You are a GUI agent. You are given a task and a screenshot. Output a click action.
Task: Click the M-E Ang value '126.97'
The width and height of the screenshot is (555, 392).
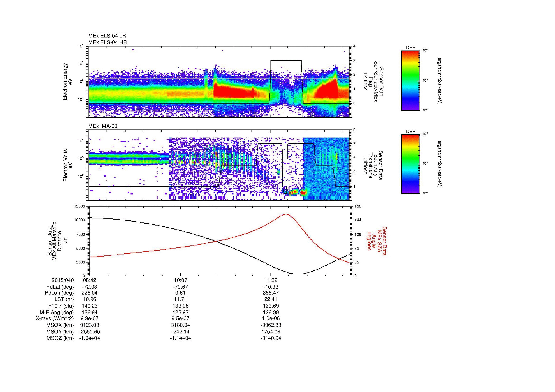click(180, 312)
